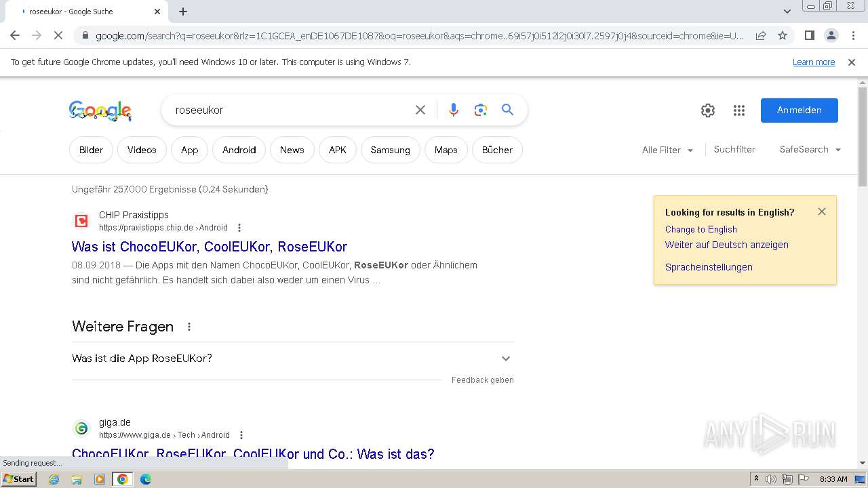This screenshot has height=488, width=868.
Task: Click the share page icon in address bar
Action: coord(761,35)
